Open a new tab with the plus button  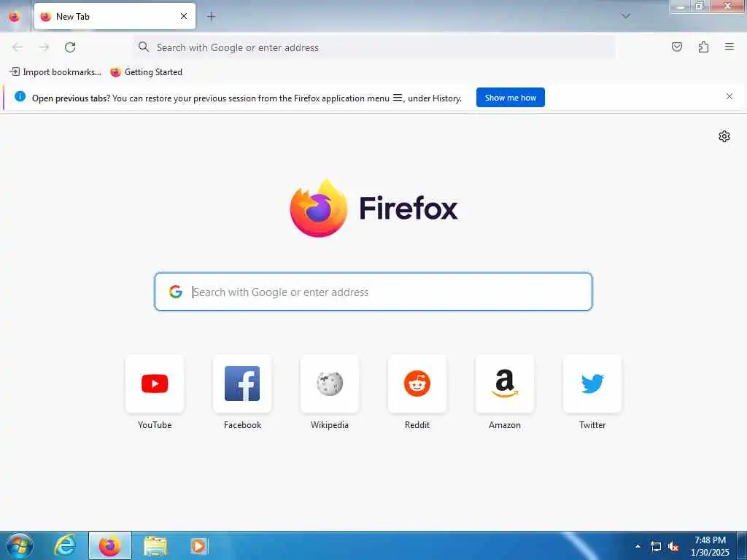(x=211, y=16)
